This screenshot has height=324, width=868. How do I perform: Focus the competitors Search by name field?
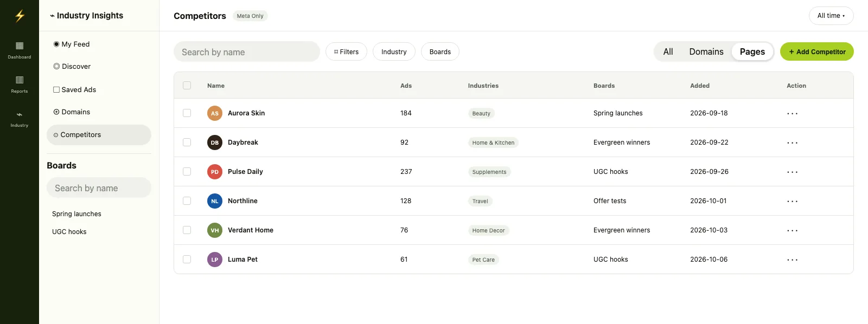pos(247,51)
